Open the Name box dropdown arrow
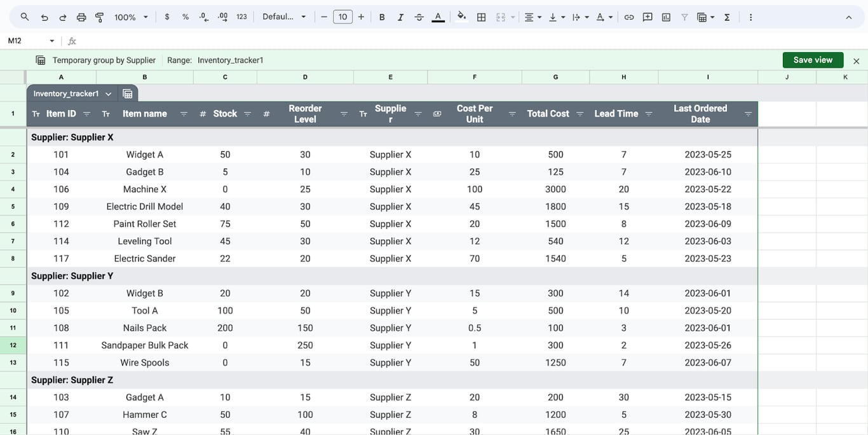Image resolution: width=868 pixels, height=435 pixels. pyautogui.click(x=52, y=41)
